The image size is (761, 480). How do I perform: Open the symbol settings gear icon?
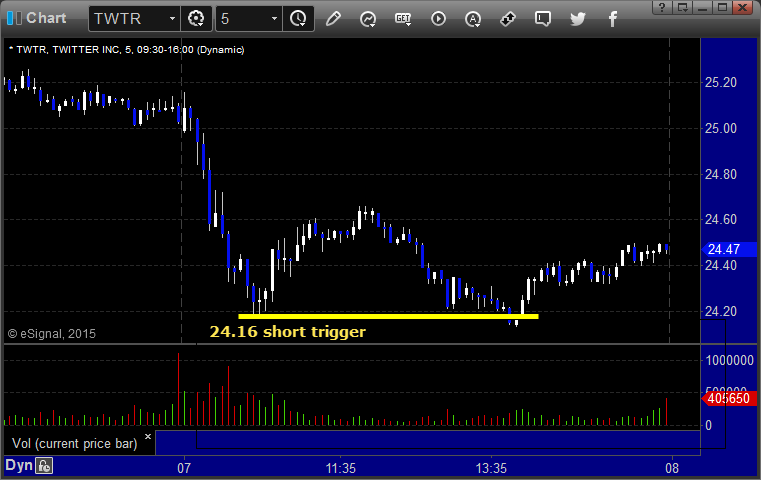(x=196, y=19)
